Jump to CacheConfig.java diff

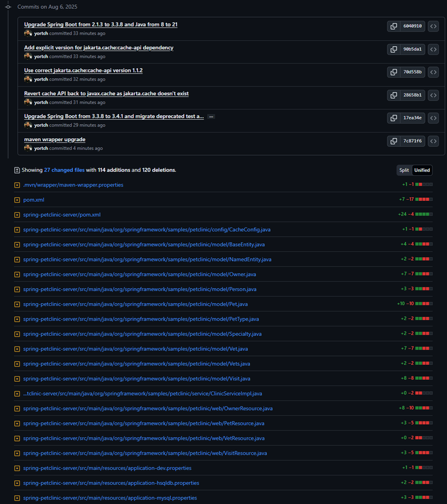(x=147, y=229)
